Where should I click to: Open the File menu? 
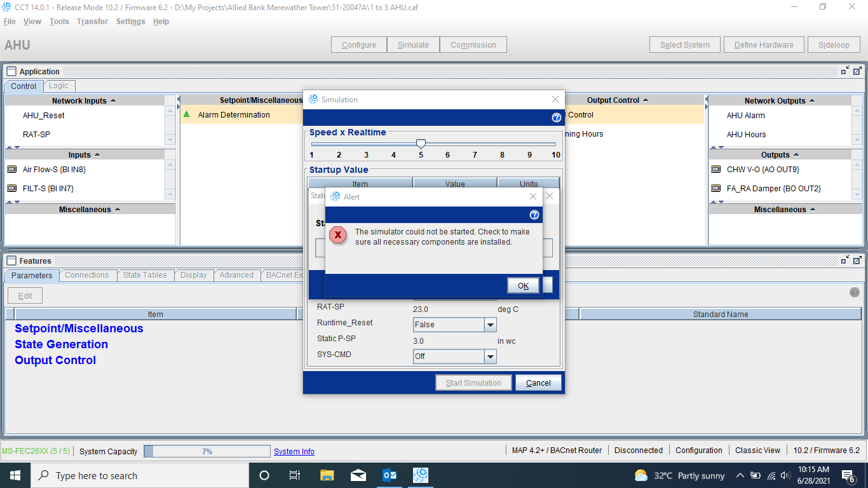pos(10,22)
